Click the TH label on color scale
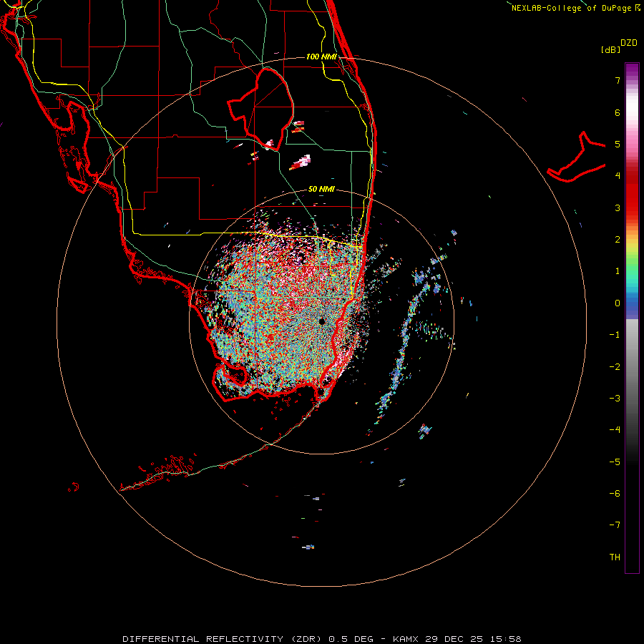 (x=615, y=557)
